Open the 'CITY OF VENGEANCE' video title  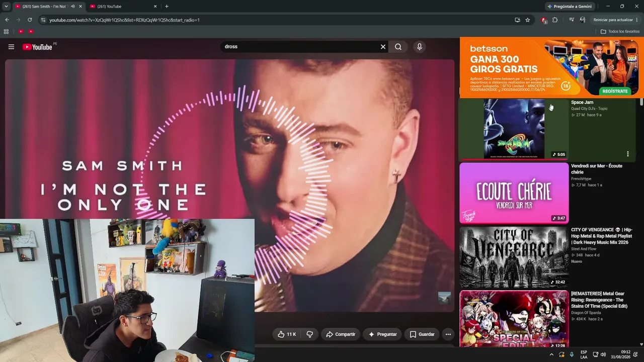[x=601, y=236]
